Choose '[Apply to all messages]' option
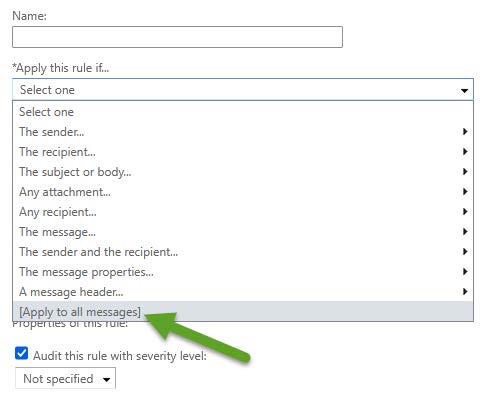The image size is (501, 405). click(243, 311)
